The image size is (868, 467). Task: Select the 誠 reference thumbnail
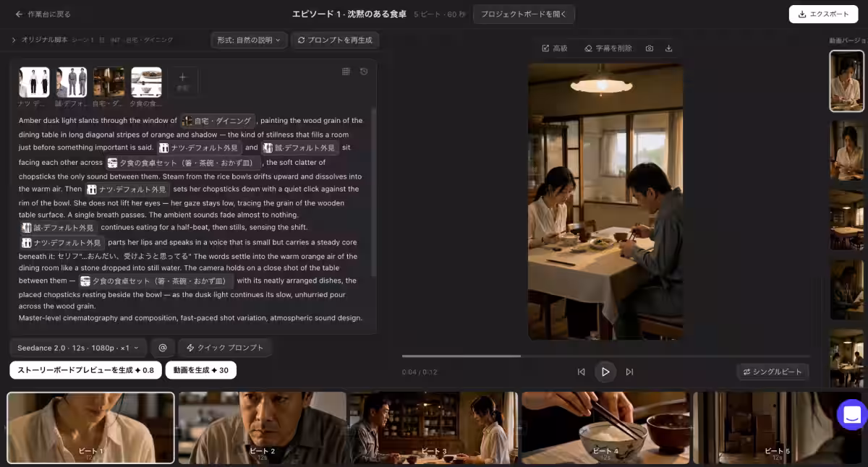tap(72, 82)
